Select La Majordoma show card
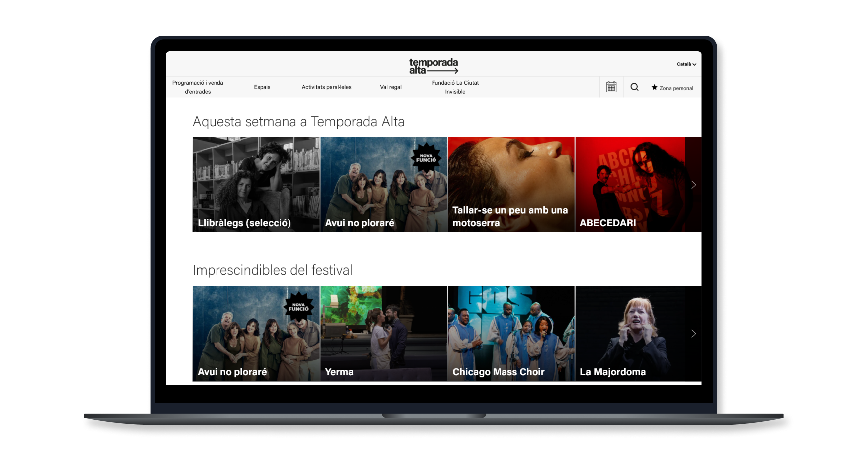868x461 pixels. pyautogui.click(x=630, y=333)
